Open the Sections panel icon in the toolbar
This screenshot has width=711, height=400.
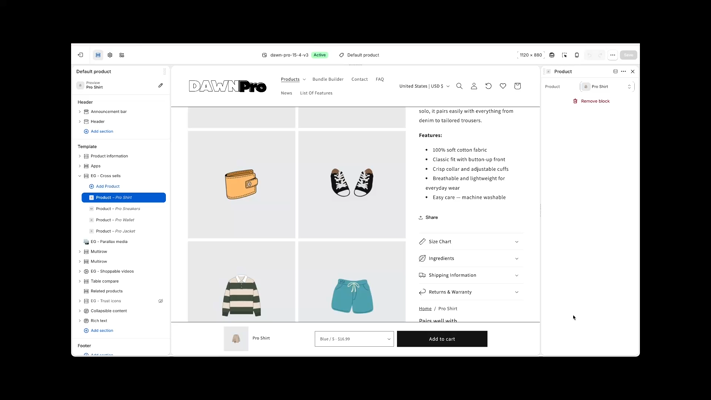click(x=98, y=55)
